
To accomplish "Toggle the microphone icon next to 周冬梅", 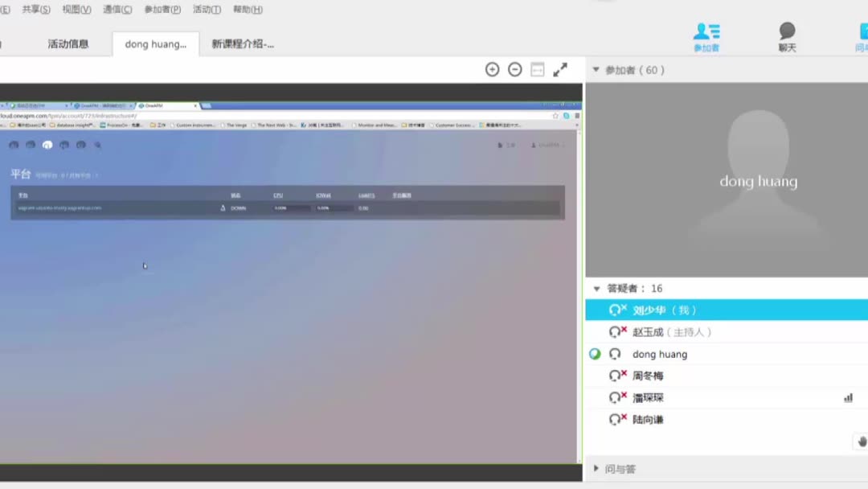I will [x=617, y=375].
